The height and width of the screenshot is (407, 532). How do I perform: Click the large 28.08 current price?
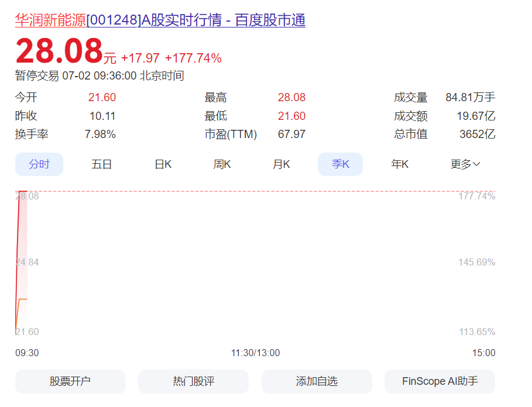click(x=59, y=51)
